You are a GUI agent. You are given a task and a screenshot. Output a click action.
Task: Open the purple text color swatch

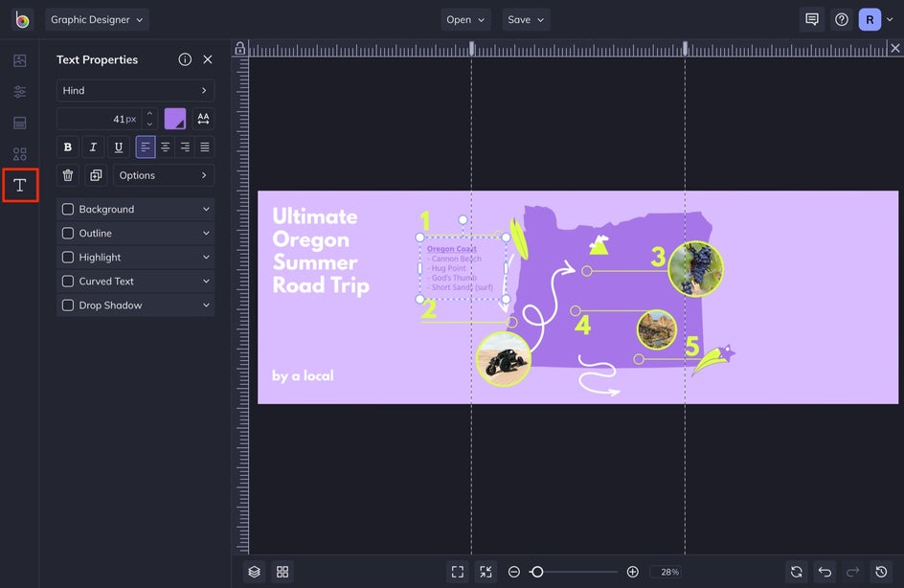pos(175,119)
